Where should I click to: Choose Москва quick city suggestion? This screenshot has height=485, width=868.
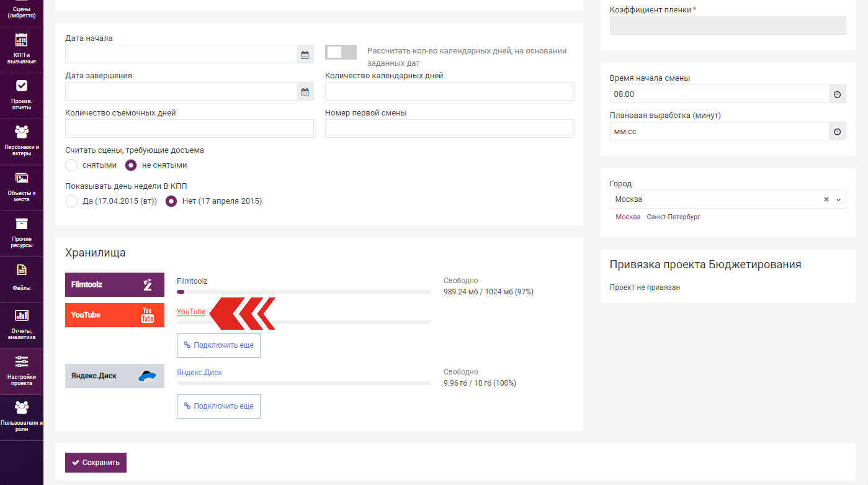(628, 217)
